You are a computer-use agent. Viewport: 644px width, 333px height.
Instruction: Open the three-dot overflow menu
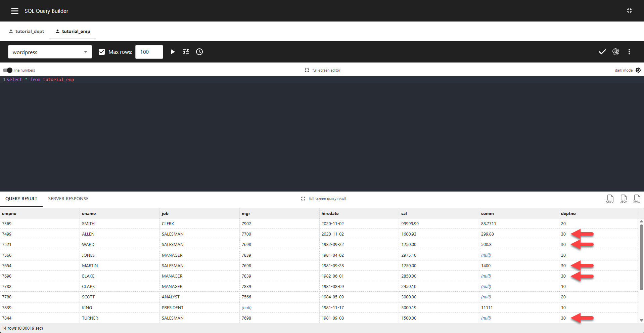pyautogui.click(x=629, y=52)
